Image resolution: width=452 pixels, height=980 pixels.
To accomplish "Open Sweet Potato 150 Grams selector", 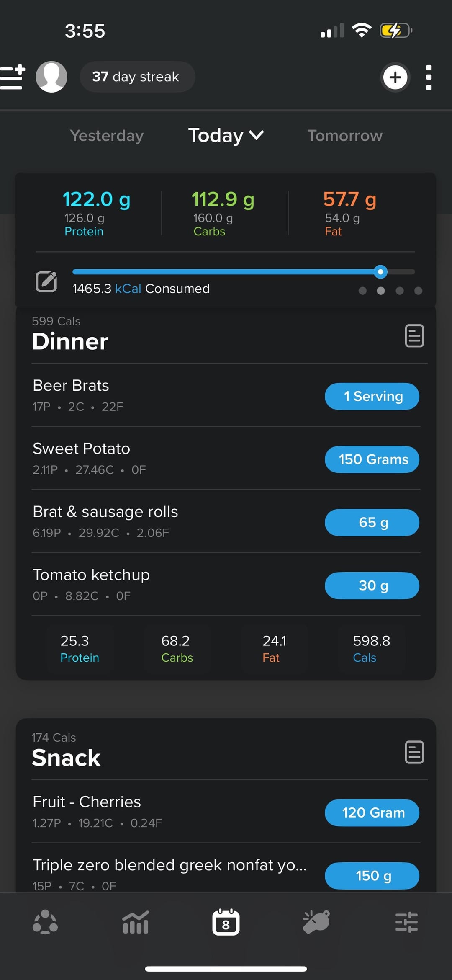I will coord(372,459).
